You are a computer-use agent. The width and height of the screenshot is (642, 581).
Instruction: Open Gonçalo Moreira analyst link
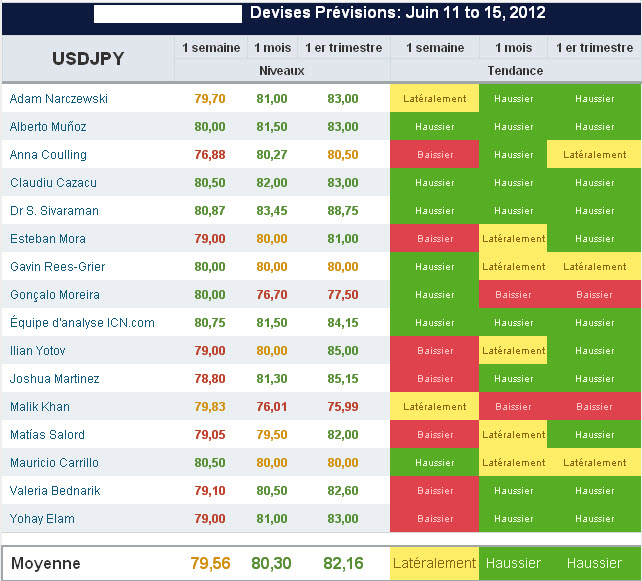[x=54, y=295]
